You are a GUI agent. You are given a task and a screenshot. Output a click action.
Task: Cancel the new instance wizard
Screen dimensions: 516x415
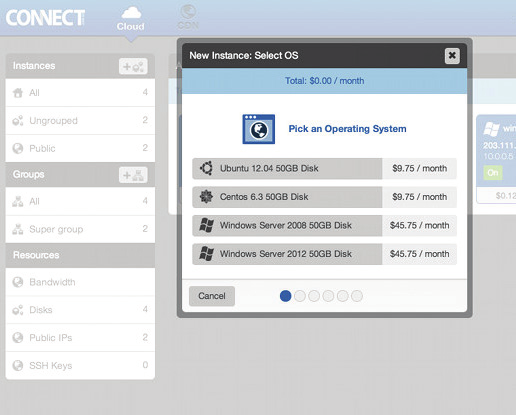click(212, 296)
